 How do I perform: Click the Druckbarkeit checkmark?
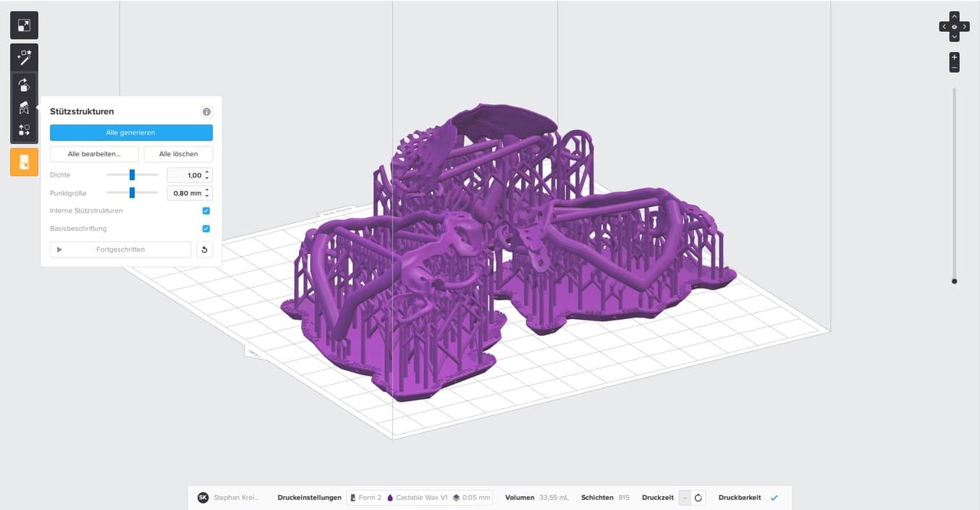(774, 497)
